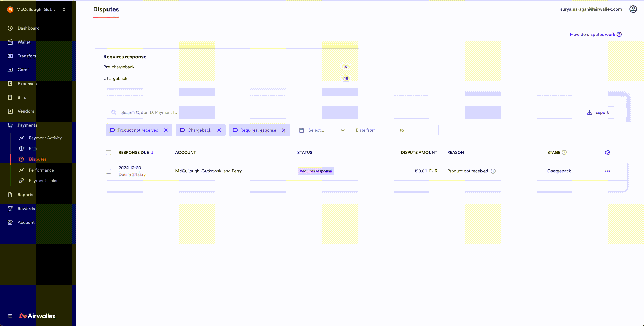
Task: Select the checkbox for the 2024-10-20 dispute
Action: 109,171
